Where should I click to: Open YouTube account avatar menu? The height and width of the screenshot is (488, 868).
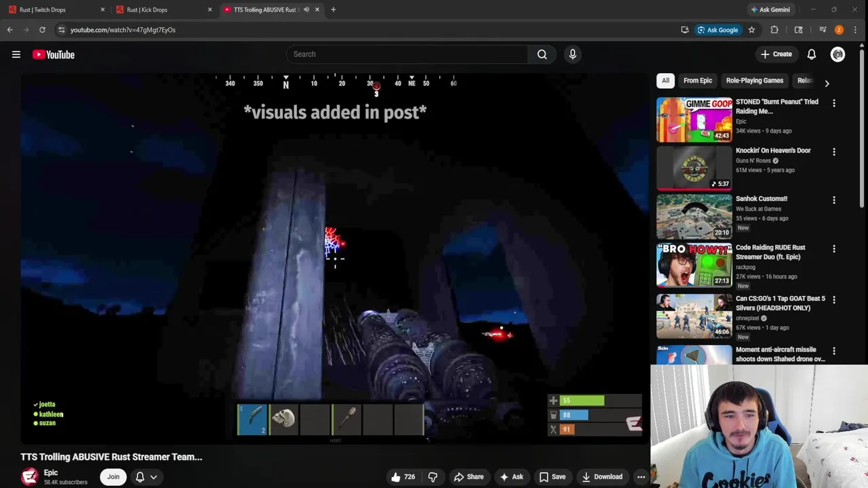(x=837, y=54)
